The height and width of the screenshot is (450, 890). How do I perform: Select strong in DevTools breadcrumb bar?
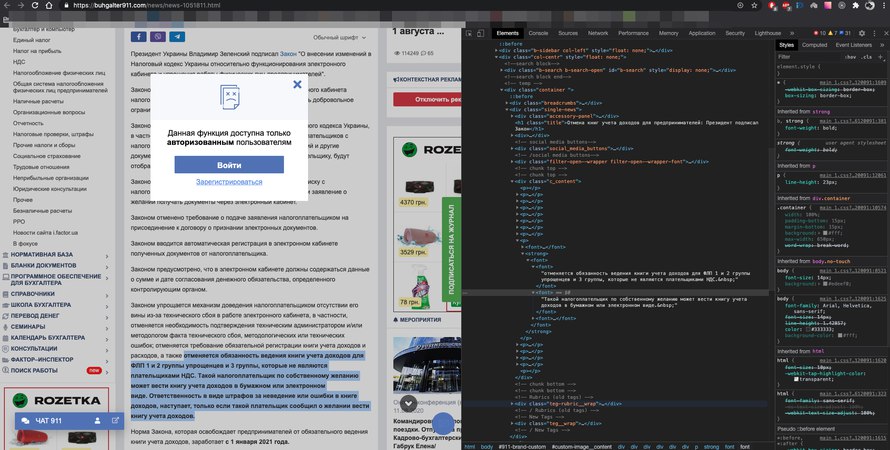point(712,447)
